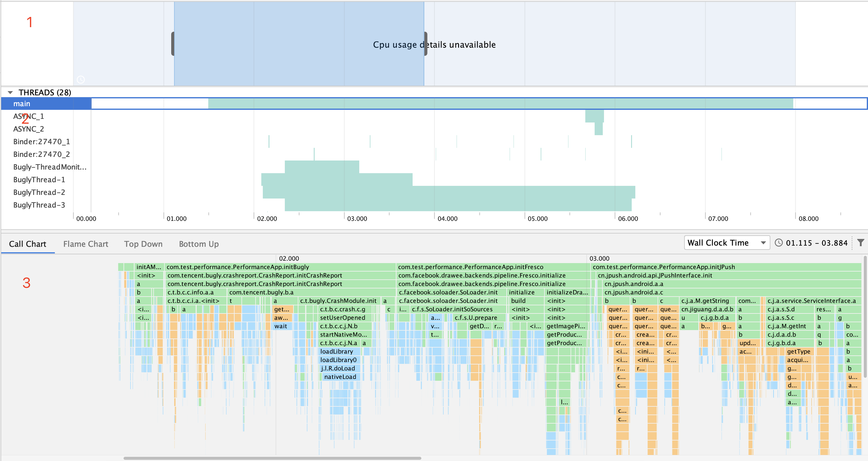The image size is (868, 461).
Task: Click the main thread row
Action: click(x=22, y=104)
